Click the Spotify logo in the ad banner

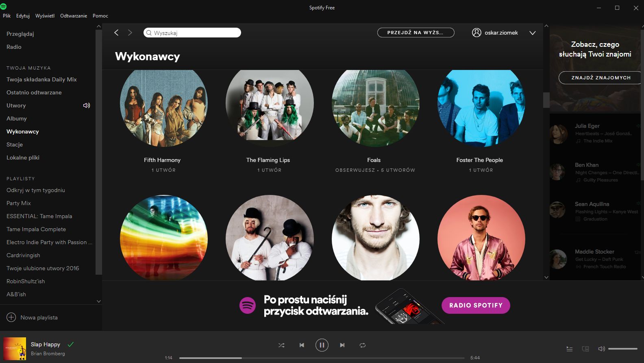248,305
